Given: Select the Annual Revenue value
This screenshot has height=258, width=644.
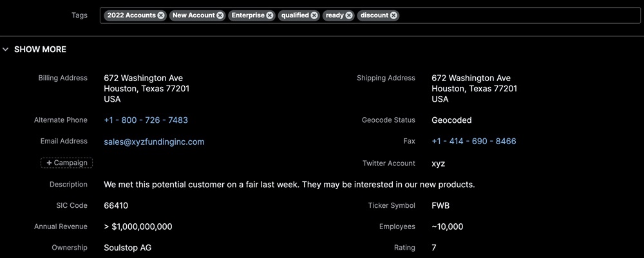Looking at the screenshot, I should coord(138,226).
